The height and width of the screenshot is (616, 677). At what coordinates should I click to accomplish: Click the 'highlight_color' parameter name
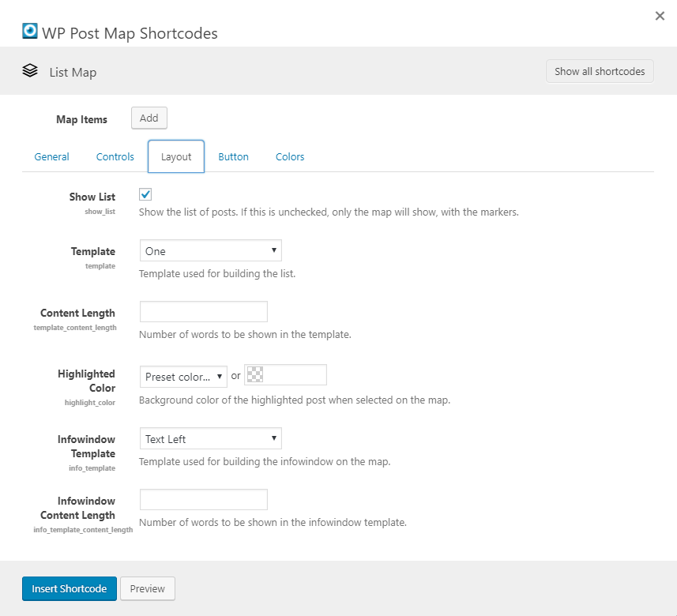coord(90,402)
